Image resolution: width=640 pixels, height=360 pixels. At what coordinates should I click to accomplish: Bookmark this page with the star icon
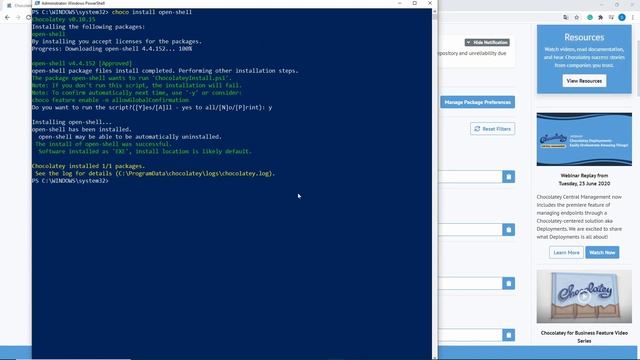[x=577, y=18]
